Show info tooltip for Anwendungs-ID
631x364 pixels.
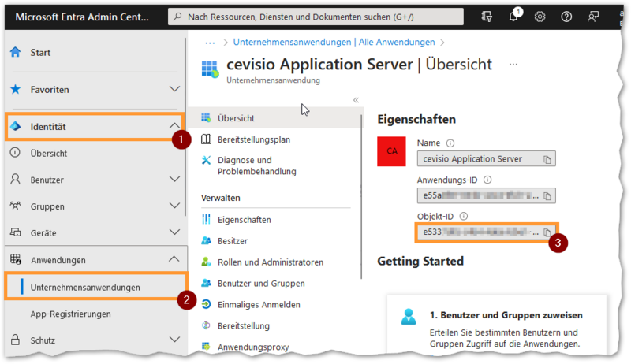click(x=487, y=180)
